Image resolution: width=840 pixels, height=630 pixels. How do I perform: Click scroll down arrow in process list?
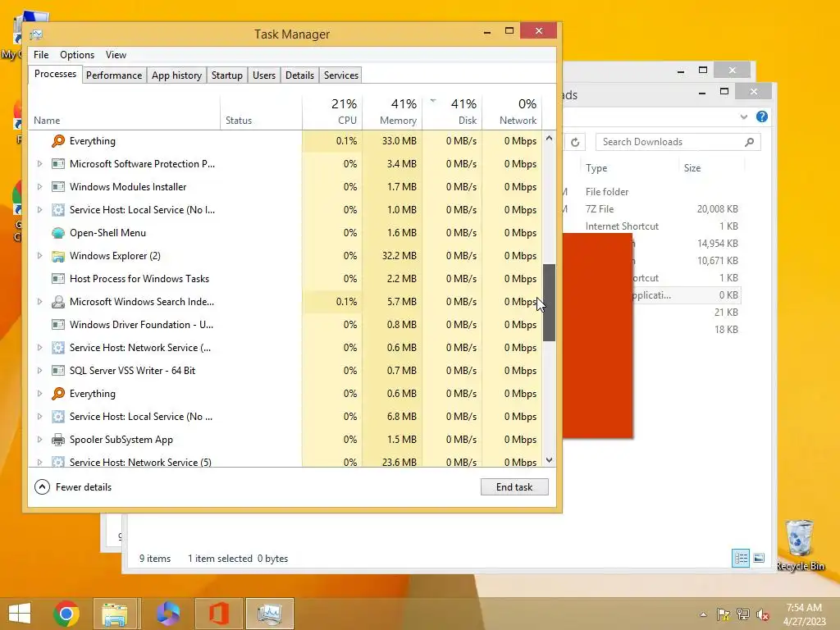(x=549, y=460)
